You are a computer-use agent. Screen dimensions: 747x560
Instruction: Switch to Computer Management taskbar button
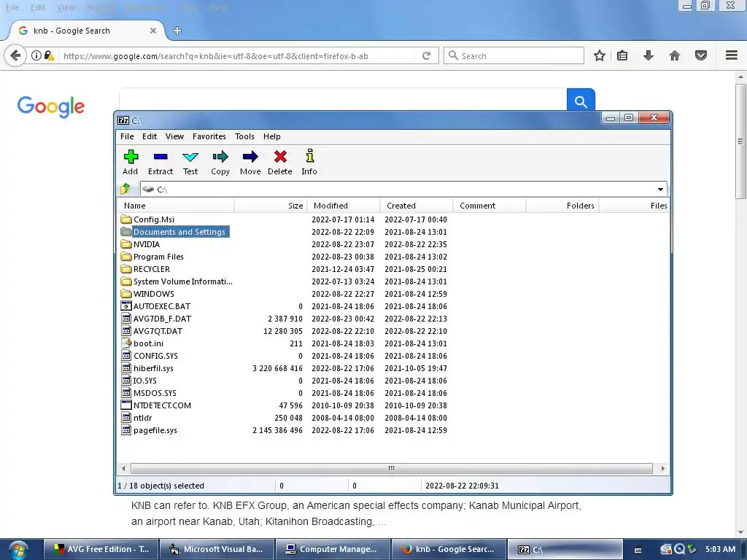333,550
